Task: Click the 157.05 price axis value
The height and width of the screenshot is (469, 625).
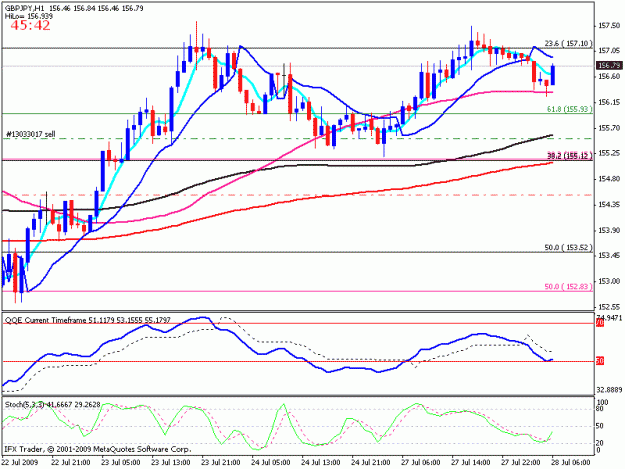Action: pyautogui.click(x=609, y=51)
